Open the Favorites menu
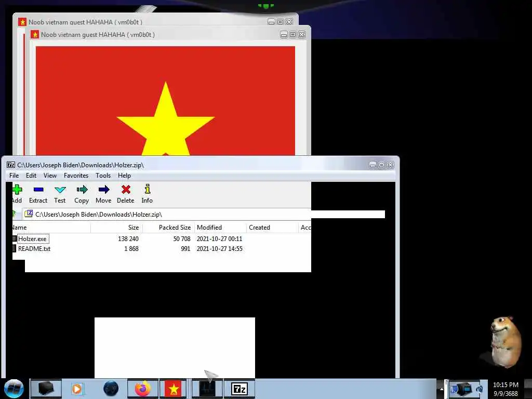 (76, 176)
